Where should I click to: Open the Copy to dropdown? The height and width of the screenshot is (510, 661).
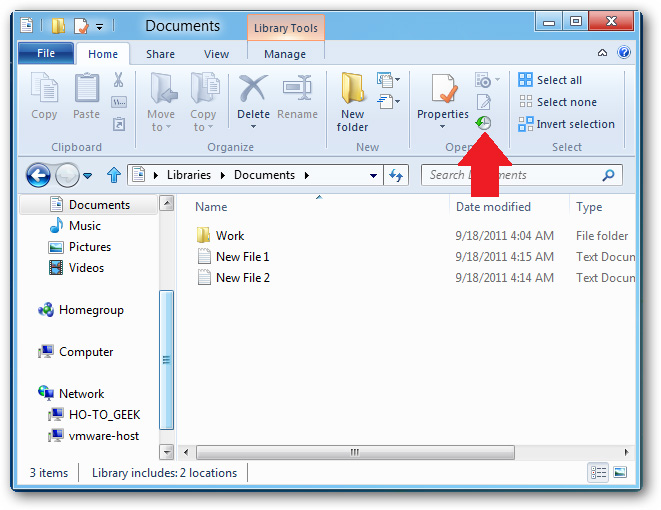coord(210,127)
